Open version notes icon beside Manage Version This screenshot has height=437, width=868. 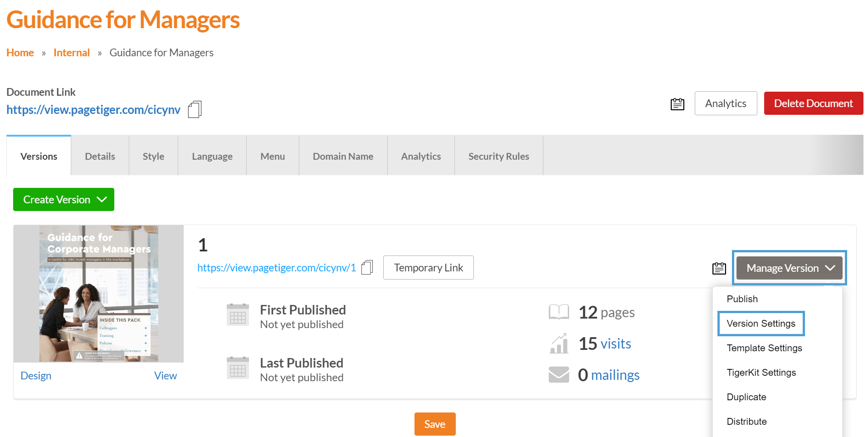[719, 268]
